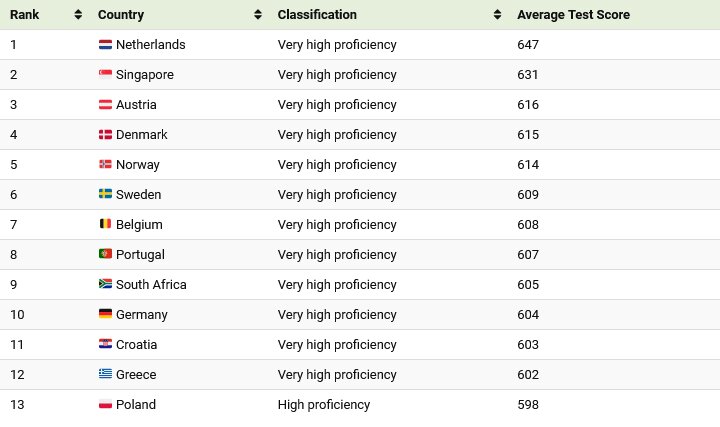Click the Germany flag icon
720x427 pixels.
pos(105,315)
